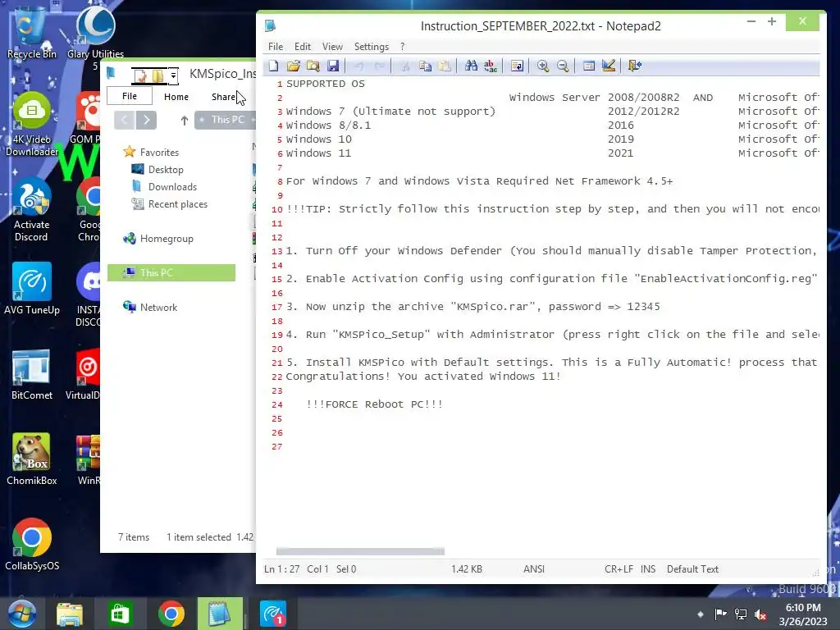
Task: Select Homegroup in Explorer sidebar
Action: click(x=158, y=239)
